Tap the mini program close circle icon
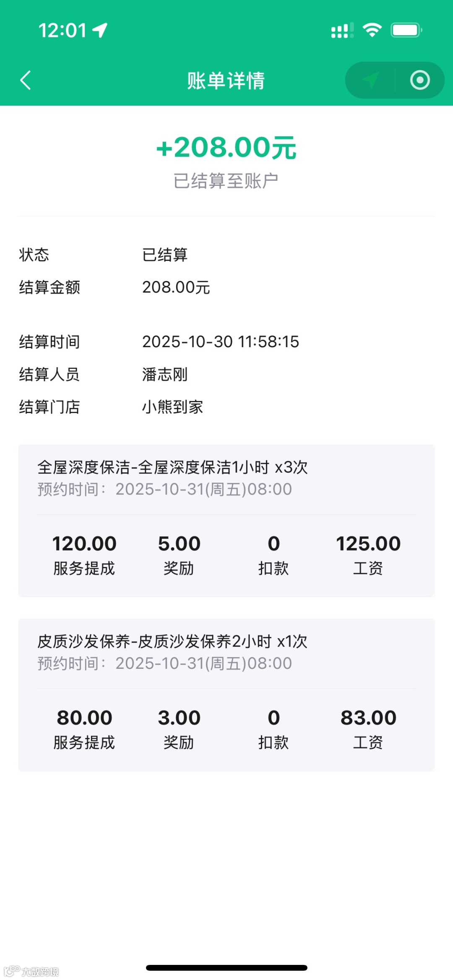Image resolution: width=453 pixels, height=980 pixels. pos(420,80)
